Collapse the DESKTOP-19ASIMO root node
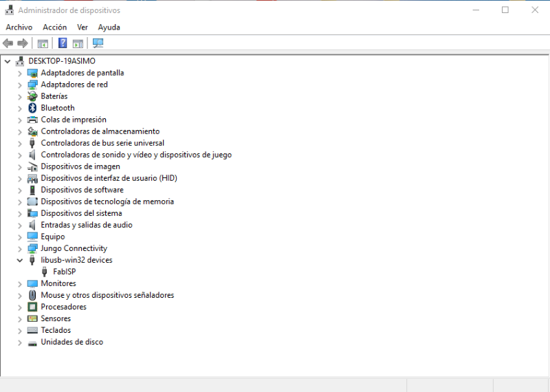Image resolution: width=550 pixels, height=392 pixels. 8,61
